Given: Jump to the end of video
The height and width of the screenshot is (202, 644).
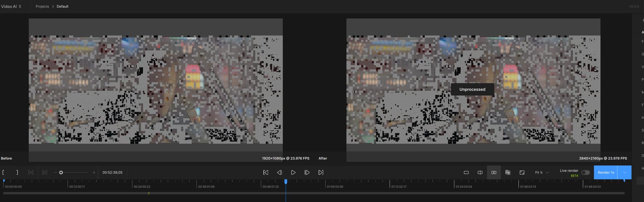Looking at the screenshot, I should point(321,172).
